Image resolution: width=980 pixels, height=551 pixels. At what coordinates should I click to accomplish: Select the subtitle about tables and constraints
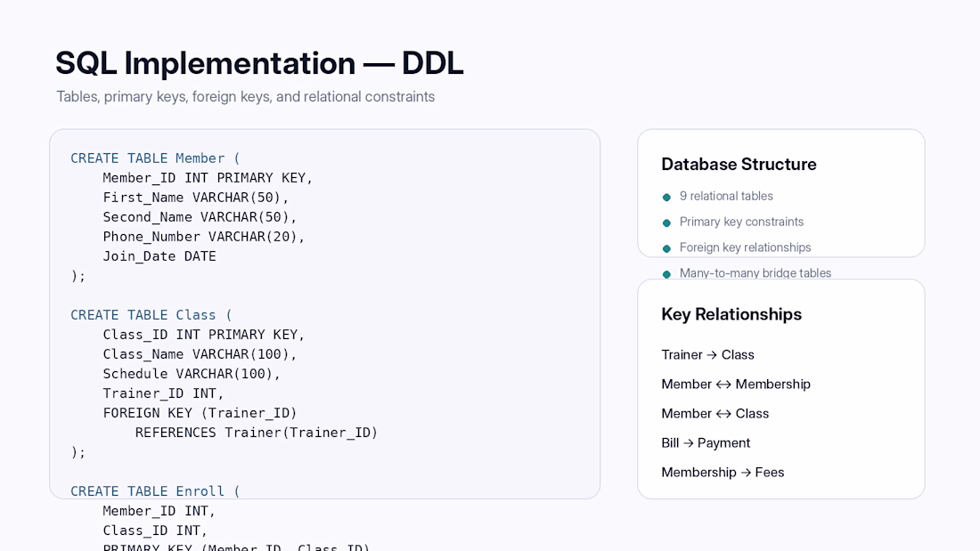click(x=246, y=97)
